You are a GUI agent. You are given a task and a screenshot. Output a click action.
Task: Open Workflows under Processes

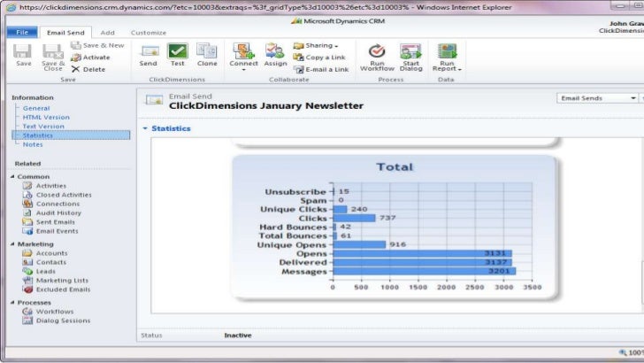point(54,311)
